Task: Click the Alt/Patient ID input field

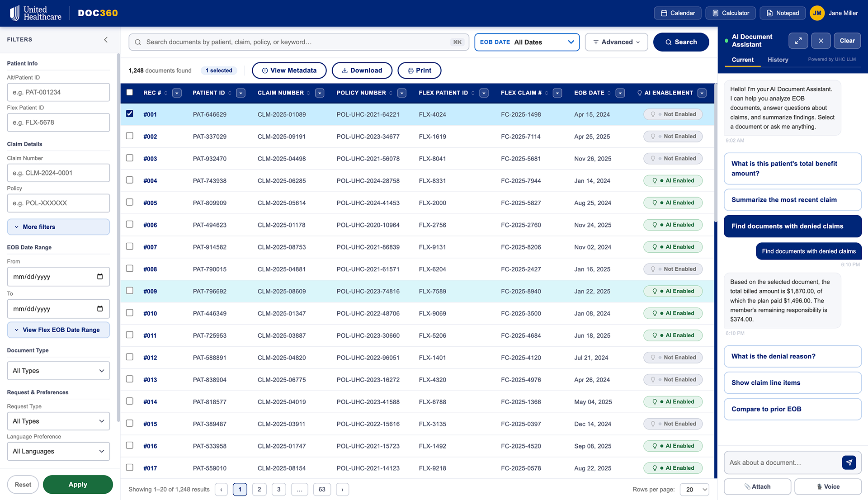Action: pos(58,92)
